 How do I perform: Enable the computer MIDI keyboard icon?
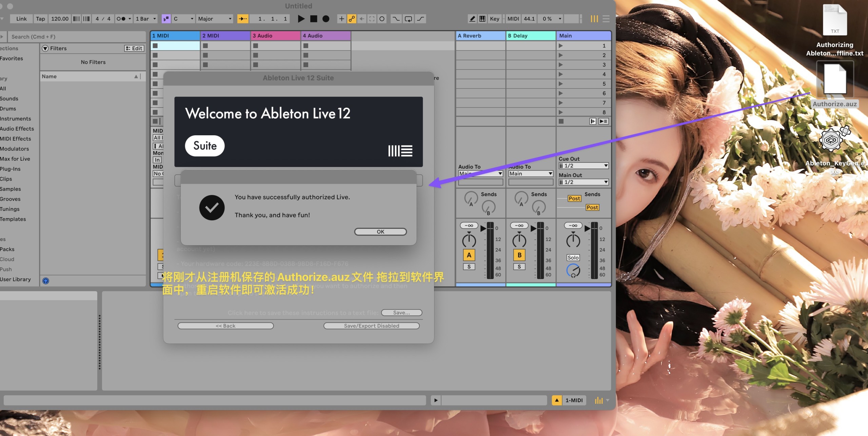click(x=482, y=19)
